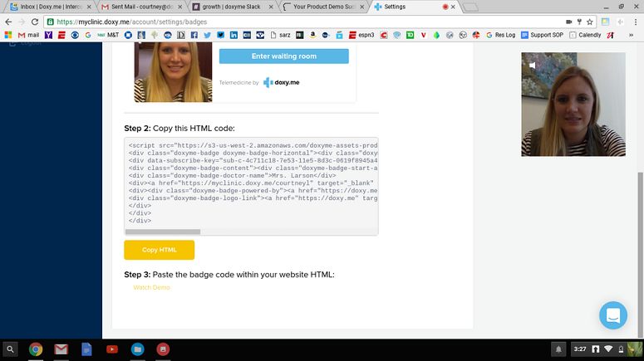Viewport: 644px width, 361px height.
Task: Launch Chrome from the shelf
Action: [x=36, y=349]
